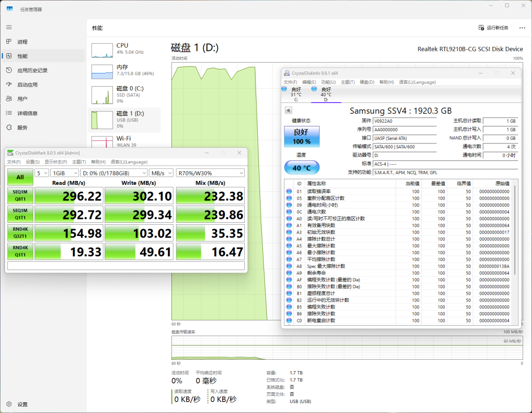This screenshot has width=532, height=413.
Task: Open Task Manager more options ellipsis
Action: (x=522, y=28)
